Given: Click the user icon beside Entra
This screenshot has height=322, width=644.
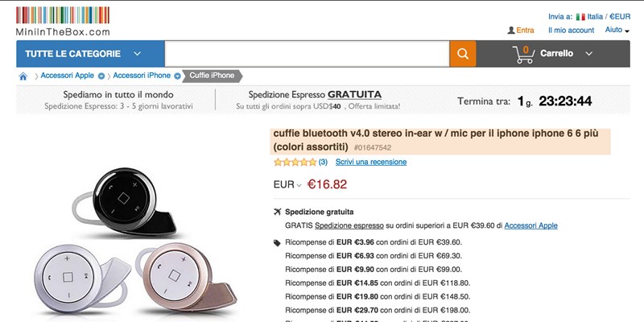Looking at the screenshot, I should (511, 30).
